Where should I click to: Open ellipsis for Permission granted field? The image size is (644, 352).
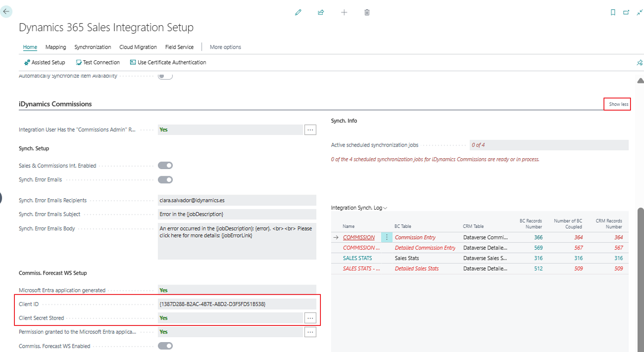(311, 332)
